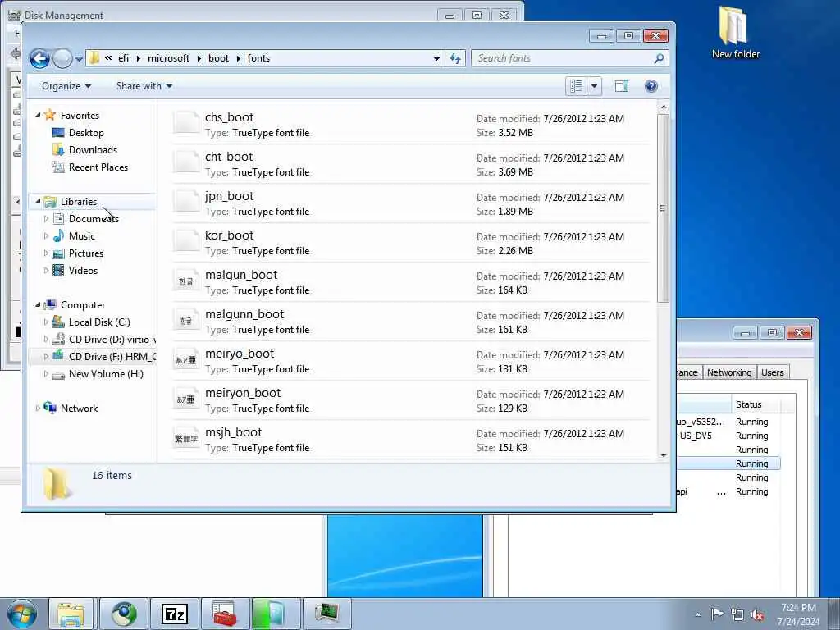The width and height of the screenshot is (840, 630).
Task: Select the microsoft breadcrumb segment
Action: pyautogui.click(x=168, y=58)
